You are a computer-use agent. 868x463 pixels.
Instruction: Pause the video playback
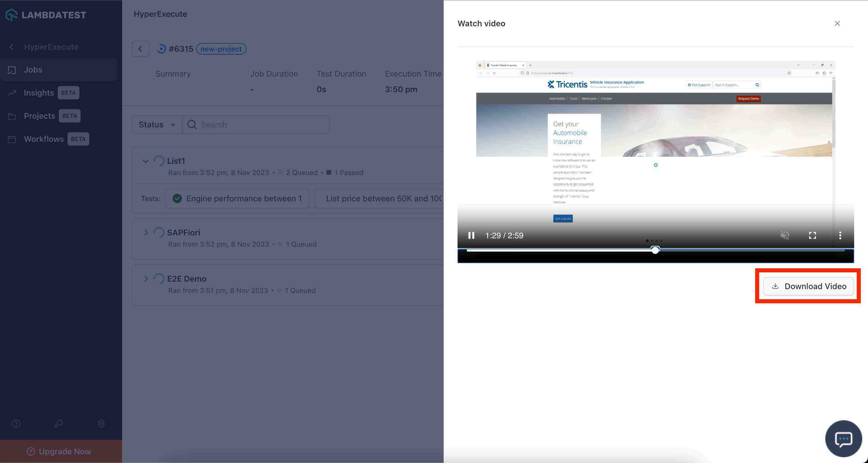[471, 235]
